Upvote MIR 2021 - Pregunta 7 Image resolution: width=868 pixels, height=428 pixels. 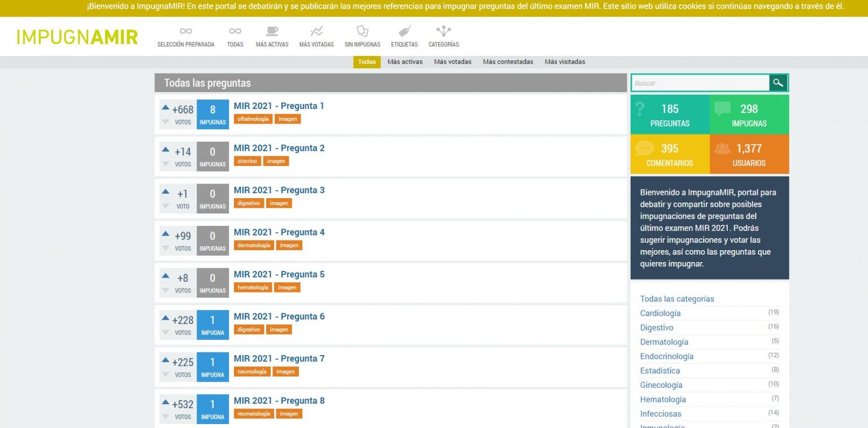[x=166, y=360]
